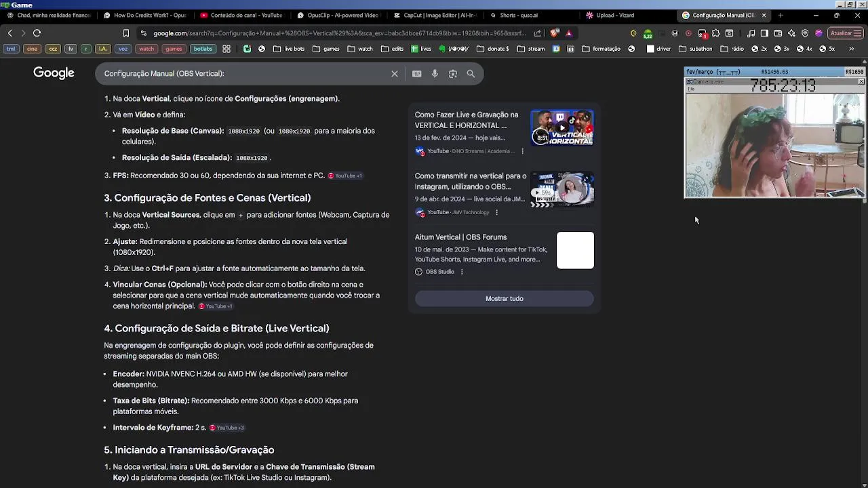Open the 'watch' bookmark folder
The image size is (868, 488).
click(x=360, y=49)
